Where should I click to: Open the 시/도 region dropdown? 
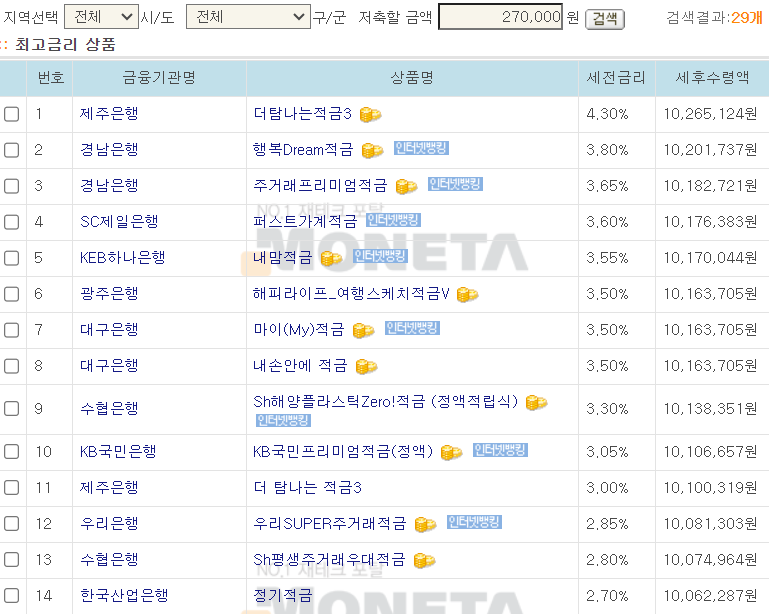[102, 17]
